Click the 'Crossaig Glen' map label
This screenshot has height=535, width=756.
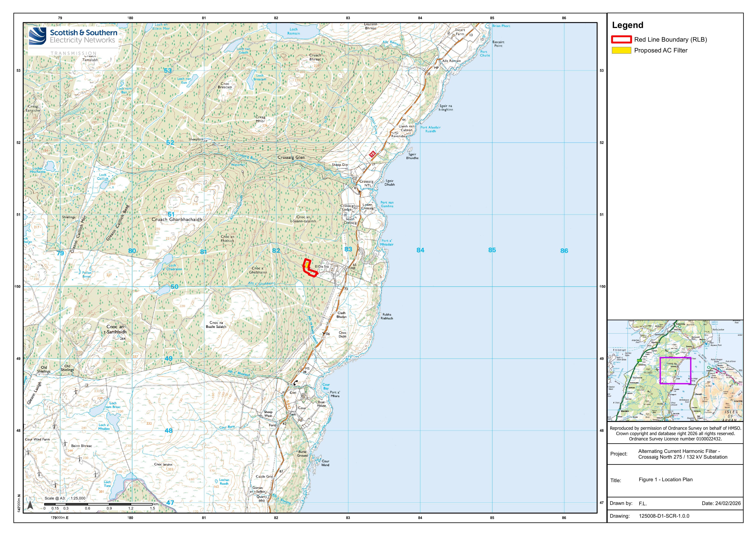click(x=291, y=157)
